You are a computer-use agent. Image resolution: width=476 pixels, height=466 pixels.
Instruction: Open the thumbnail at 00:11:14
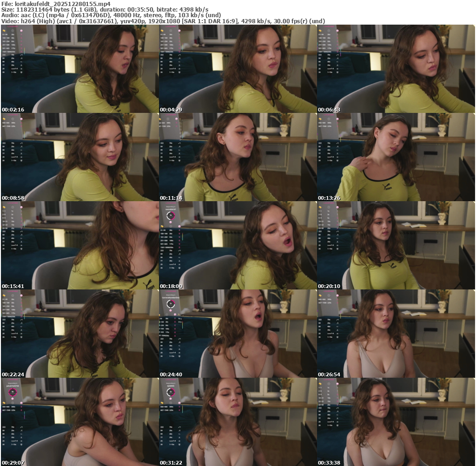pyautogui.click(x=238, y=157)
